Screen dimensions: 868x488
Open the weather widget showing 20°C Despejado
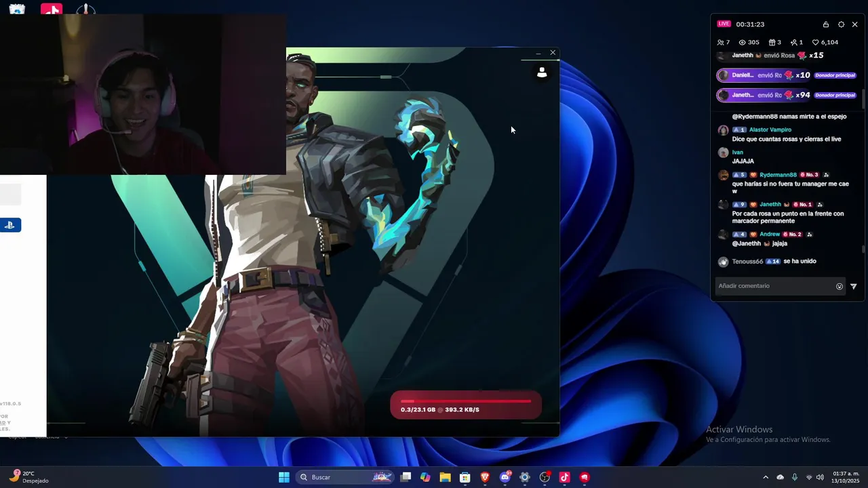pos(28,477)
